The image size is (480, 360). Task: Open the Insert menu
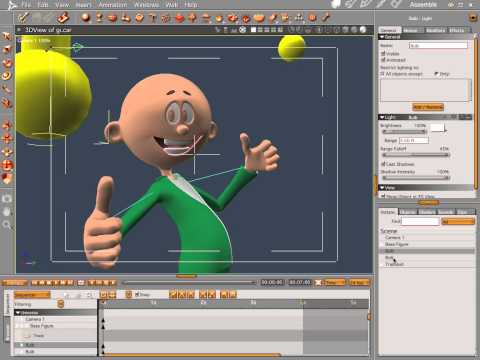(x=83, y=5)
